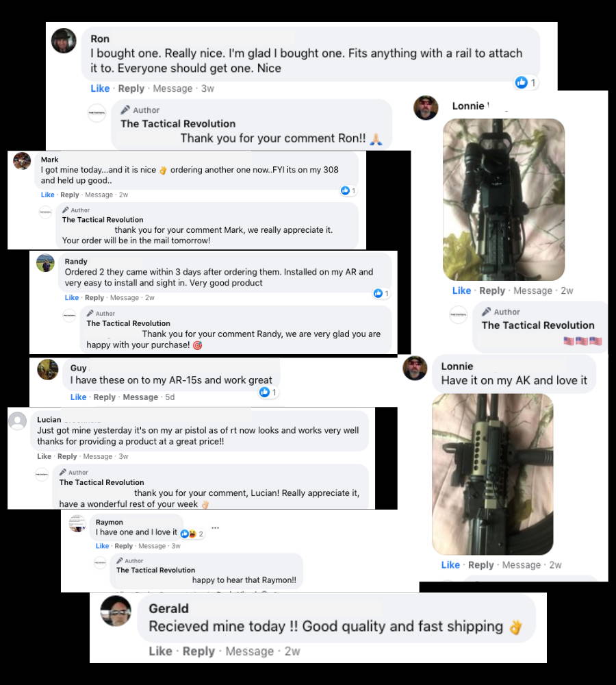The image size is (616, 685).
Task: Click Guy's profile avatar
Action: click(48, 370)
